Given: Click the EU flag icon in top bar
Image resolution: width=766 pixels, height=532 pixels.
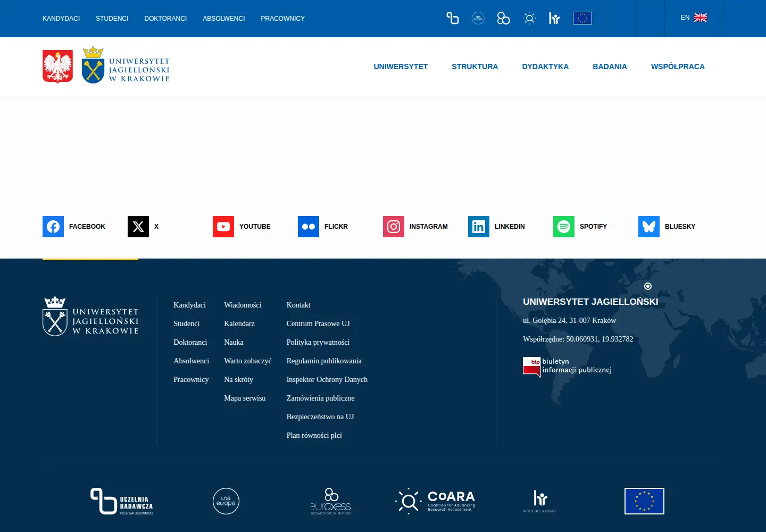Looking at the screenshot, I should (x=582, y=18).
